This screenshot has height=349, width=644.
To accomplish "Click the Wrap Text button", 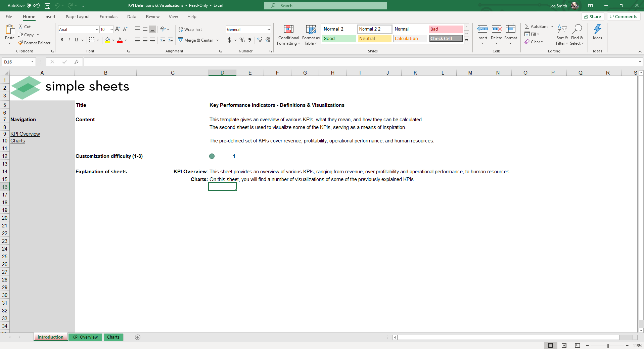I will [190, 30].
